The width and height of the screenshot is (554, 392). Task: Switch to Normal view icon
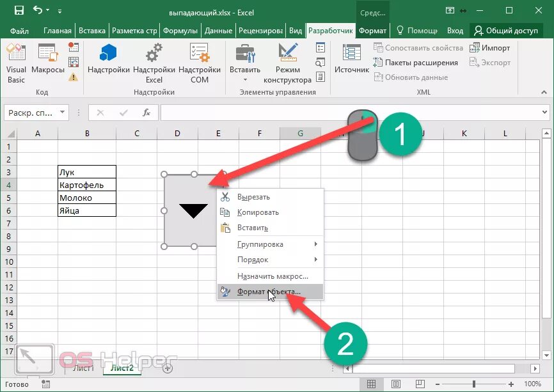[x=371, y=384]
